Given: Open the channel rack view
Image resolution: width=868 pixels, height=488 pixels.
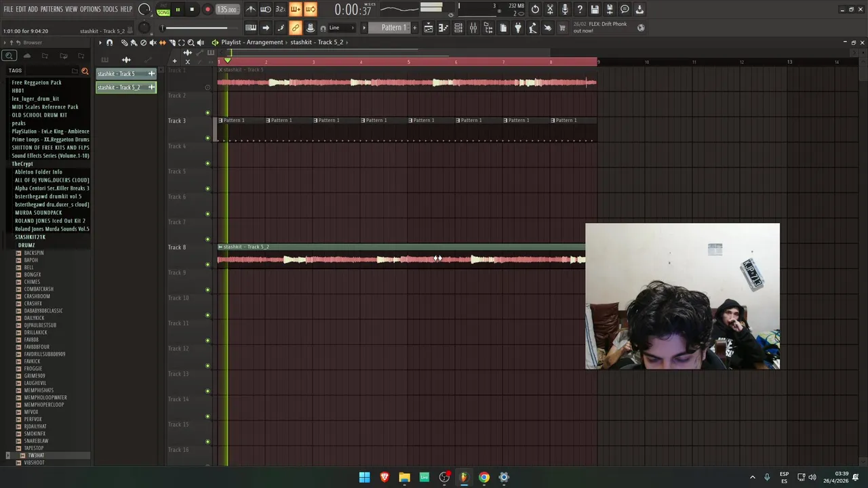Looking at the screenshot, I should click(x=458, y=28).
